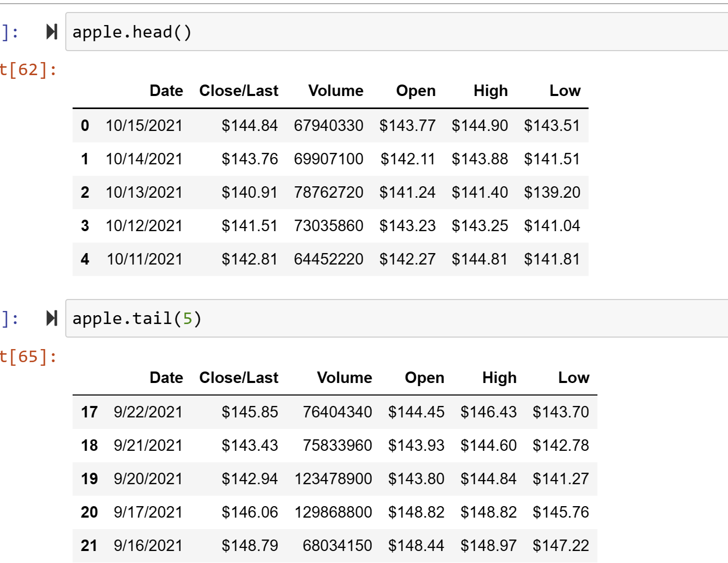Screen dimensions: 728x563
Task: Select low value $142.78
Action: point(561,446)
